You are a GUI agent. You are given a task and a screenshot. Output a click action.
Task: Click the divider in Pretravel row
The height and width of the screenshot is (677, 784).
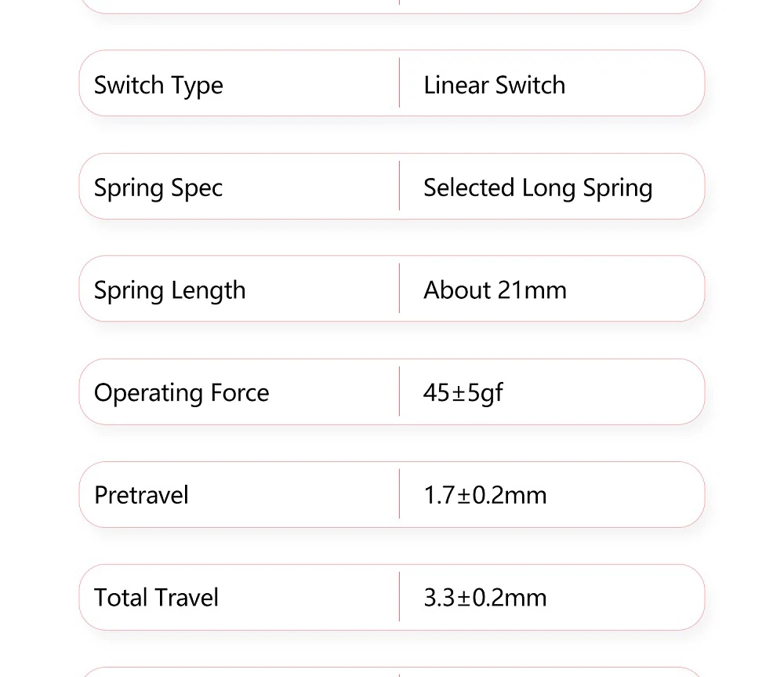(x=399, y=494)
